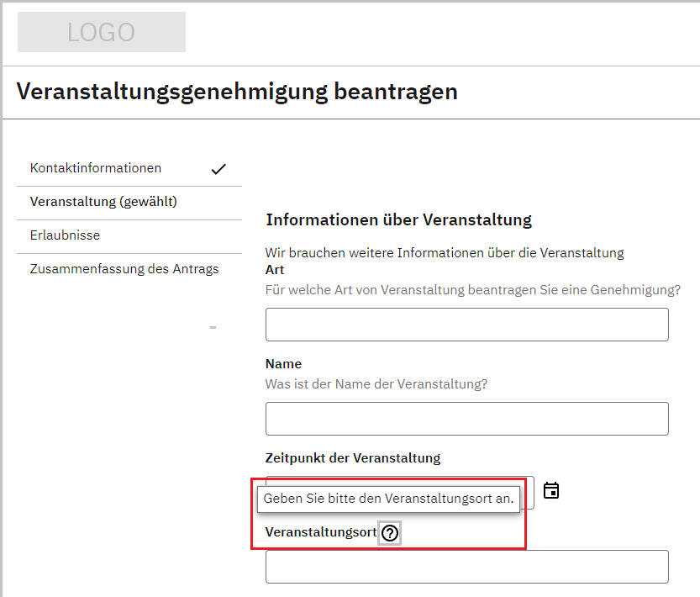
Task: Go to the Kontaktinformationen step
Action: pos(96,168)
